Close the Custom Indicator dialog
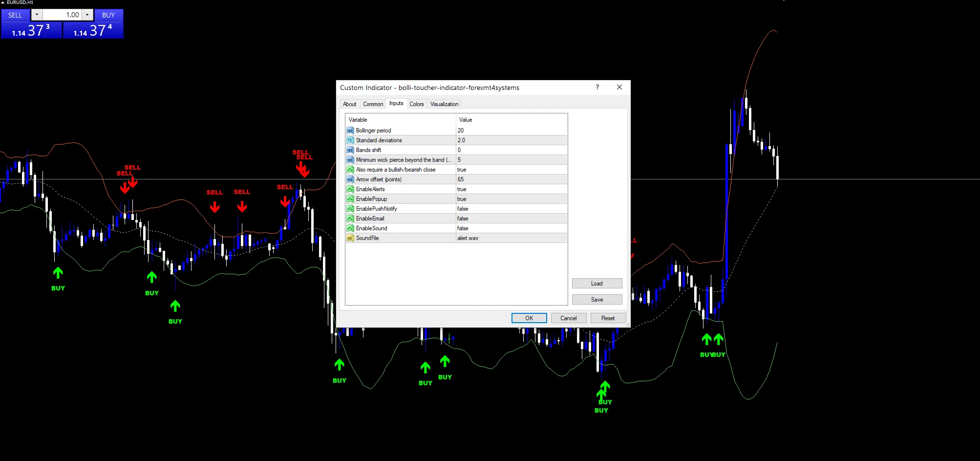This screenshot has width=980, height=461. tap(619, 87)
